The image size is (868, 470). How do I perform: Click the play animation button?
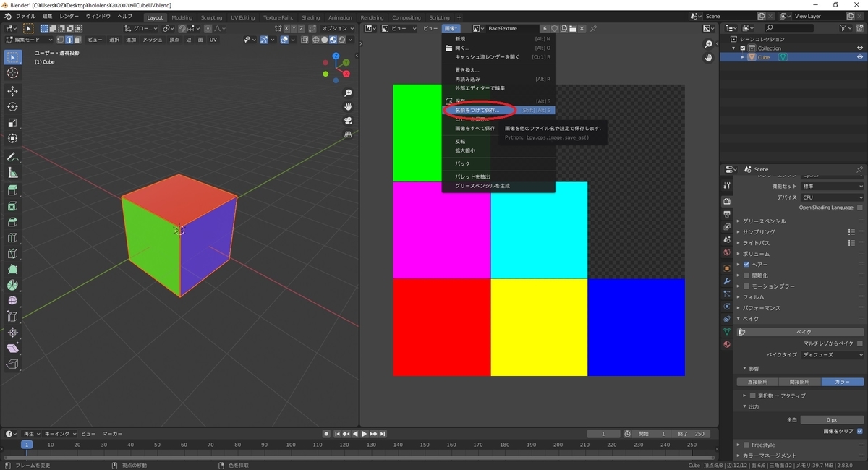click(x=364, y=434)
